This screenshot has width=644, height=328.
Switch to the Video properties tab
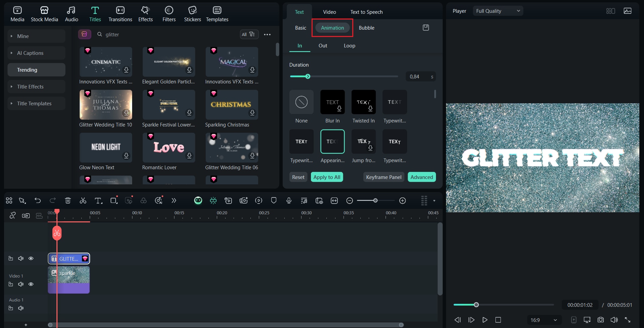(x=329, y=12)
